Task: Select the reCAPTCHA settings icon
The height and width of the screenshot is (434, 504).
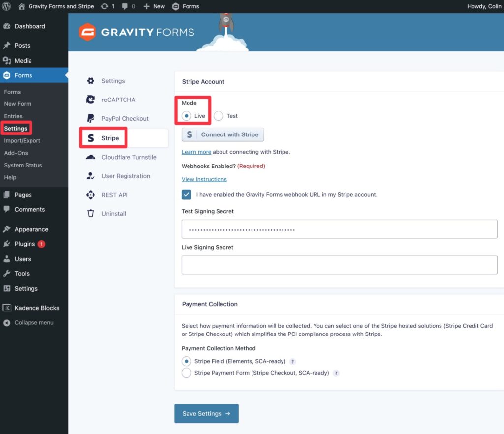Action: pos(91,100)
